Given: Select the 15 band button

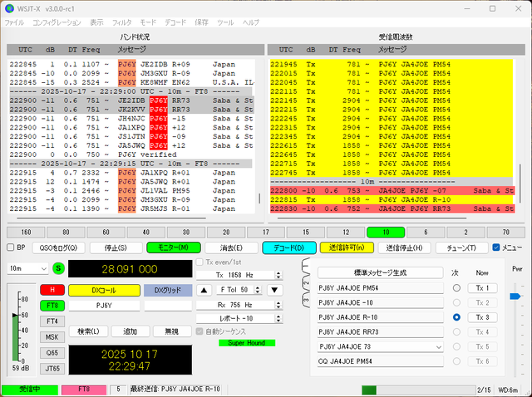Looking at the screenshot, I should tap(306, 233).
